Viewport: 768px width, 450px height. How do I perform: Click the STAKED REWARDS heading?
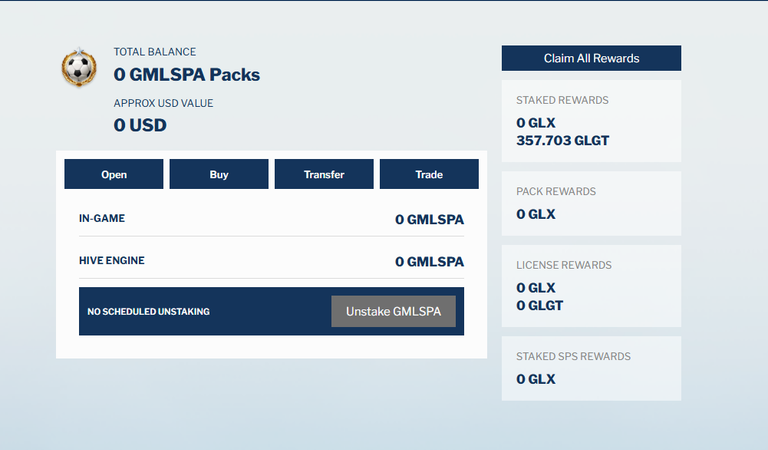pos(562,100)
